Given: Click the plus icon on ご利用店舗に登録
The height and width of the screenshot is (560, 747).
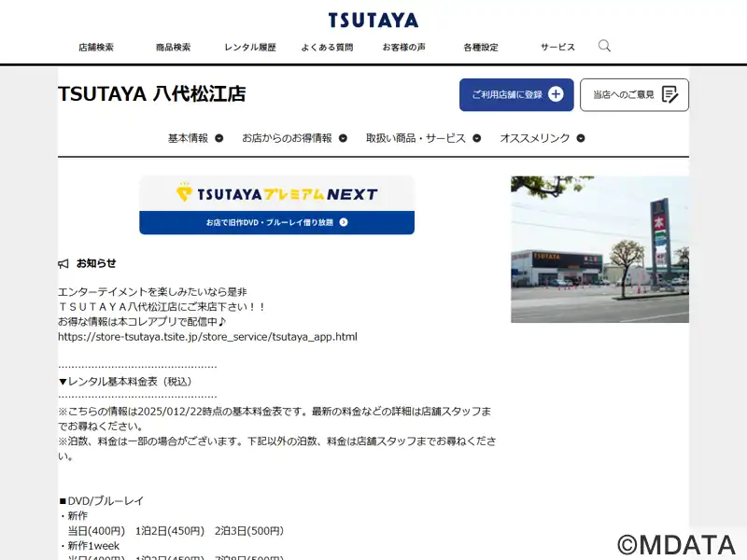Looking at the screenshot, I should (556, 94).
